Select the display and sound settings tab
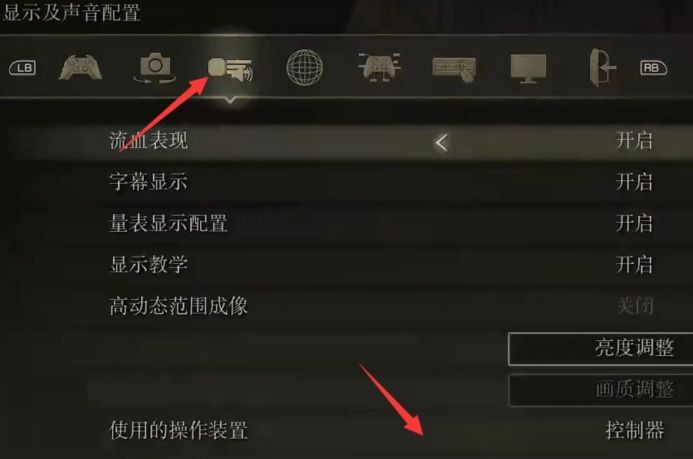693x459 pixels. pos(230,69)
